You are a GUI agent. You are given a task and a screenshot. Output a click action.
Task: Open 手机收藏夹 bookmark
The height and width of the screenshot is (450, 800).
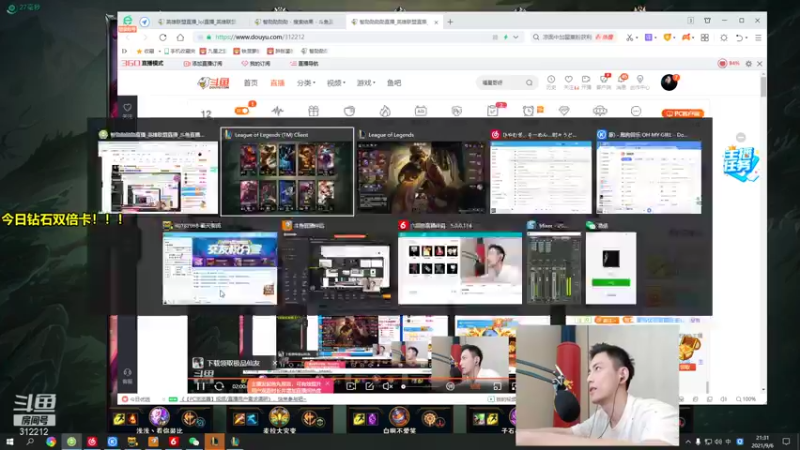pos(180,51)
